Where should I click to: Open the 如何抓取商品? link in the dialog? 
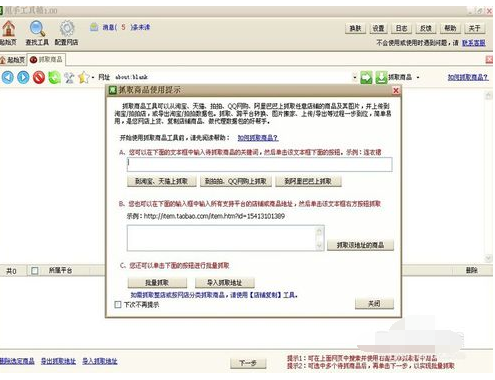(x=258, y=138)
